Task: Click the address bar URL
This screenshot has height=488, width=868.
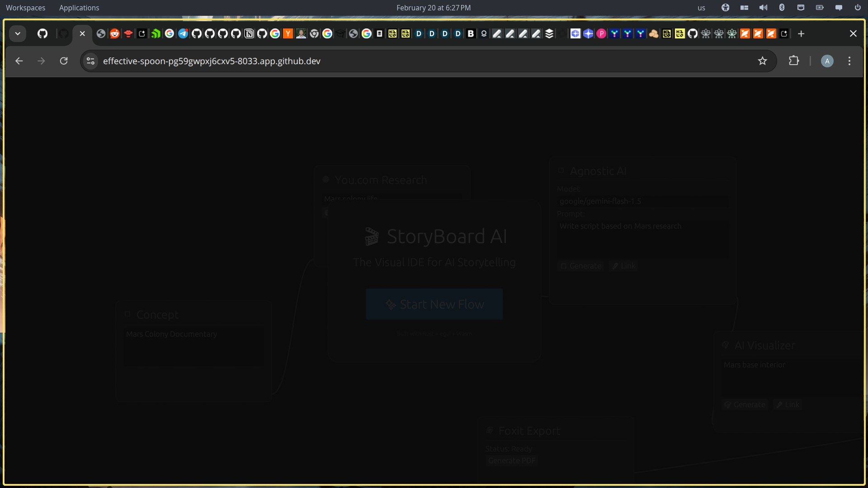Action: click(212, 61)
